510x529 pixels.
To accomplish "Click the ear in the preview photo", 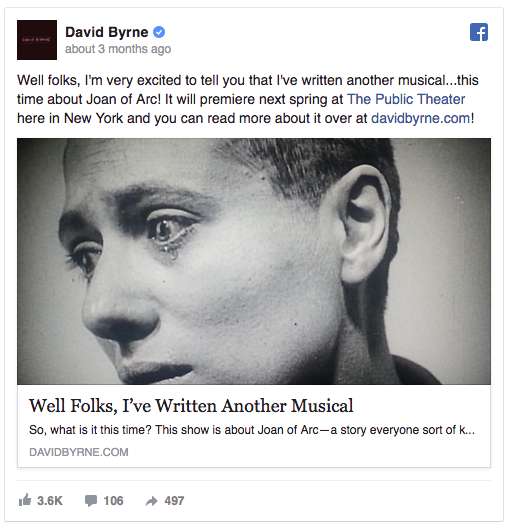I will pos(364,224).
